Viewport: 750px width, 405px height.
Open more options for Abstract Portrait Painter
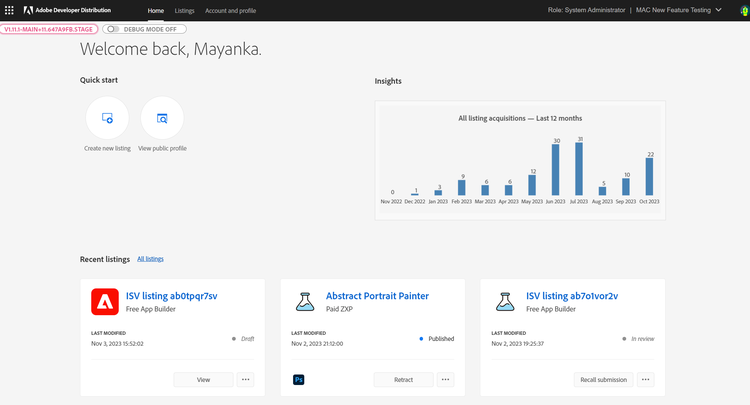pyautogui.click(x=446, y=380)
